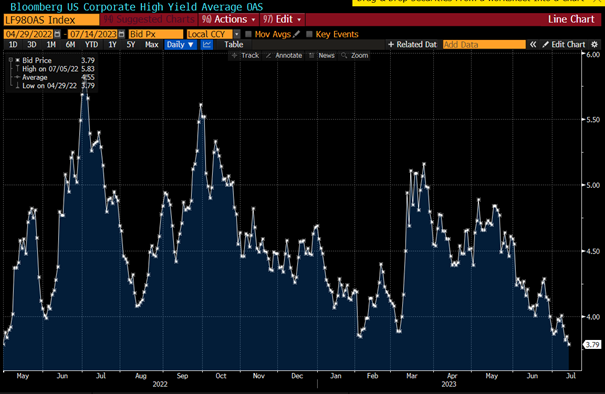Click the 5.50 y-axis label

point(593,120)
